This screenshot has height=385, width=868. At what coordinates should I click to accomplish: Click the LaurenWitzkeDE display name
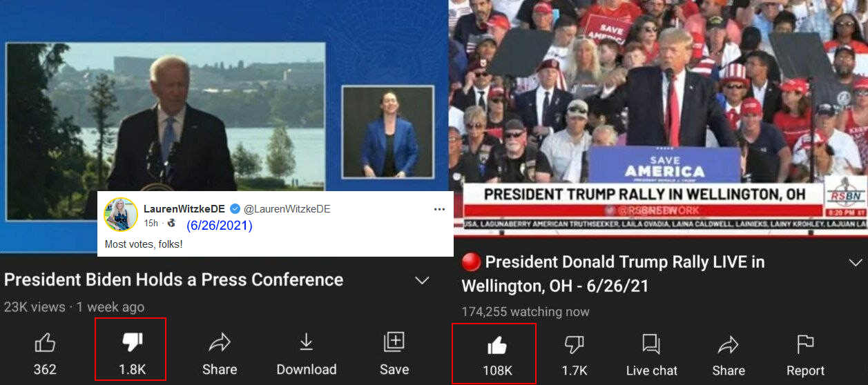185,209
